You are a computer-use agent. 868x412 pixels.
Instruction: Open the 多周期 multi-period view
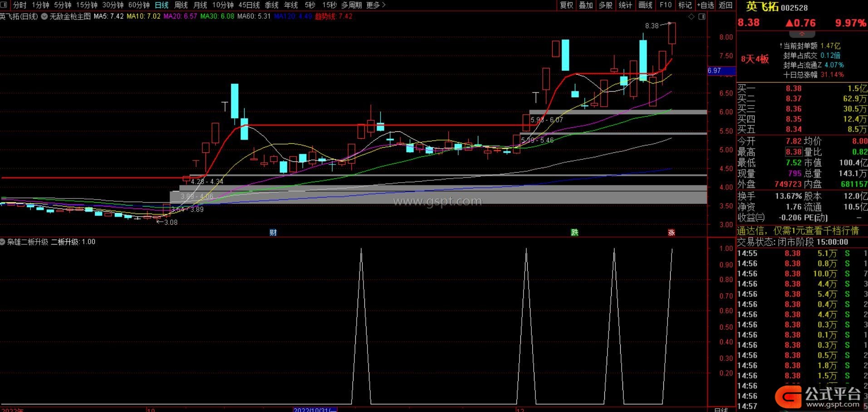[x=352, y=5]
